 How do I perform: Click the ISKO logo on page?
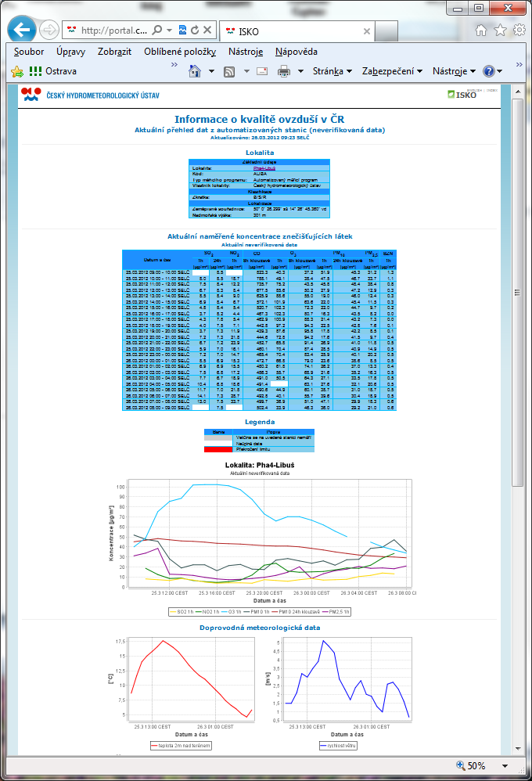[462, 95]
